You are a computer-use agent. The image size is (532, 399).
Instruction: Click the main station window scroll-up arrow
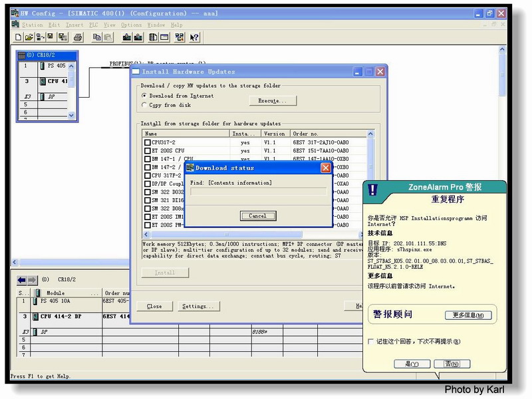pos(502,49)
